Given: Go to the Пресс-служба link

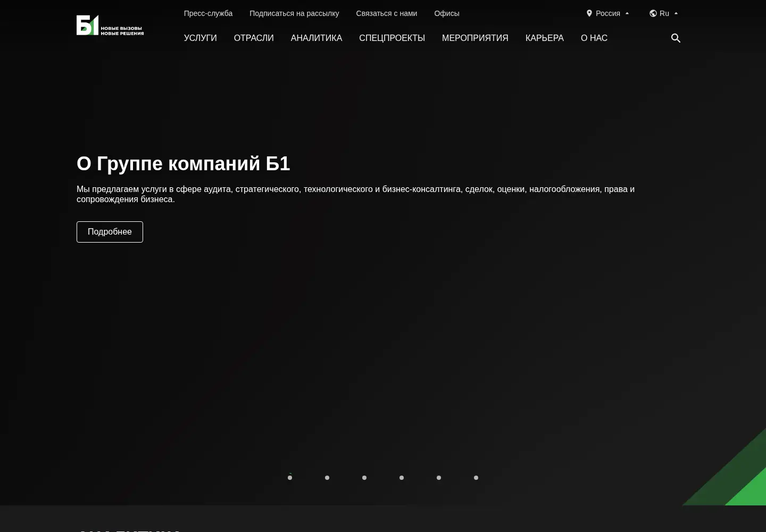Looking at the screenshot, I should point(208,13).
